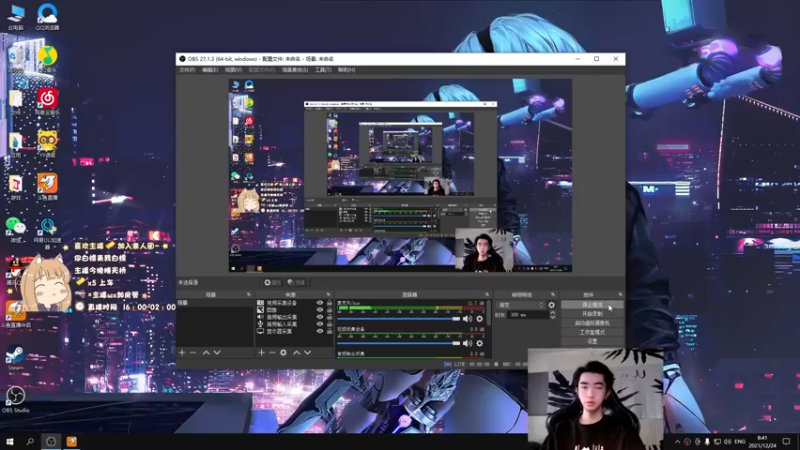Click Filters button on source toolbar
This screenshot has height=450, width=800.
[x=296, y=282]
